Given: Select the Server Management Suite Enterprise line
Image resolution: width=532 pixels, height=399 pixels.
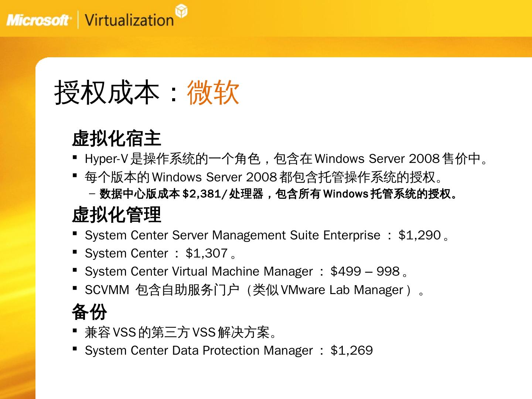Looking at the screenshot, I should (266, 235).
